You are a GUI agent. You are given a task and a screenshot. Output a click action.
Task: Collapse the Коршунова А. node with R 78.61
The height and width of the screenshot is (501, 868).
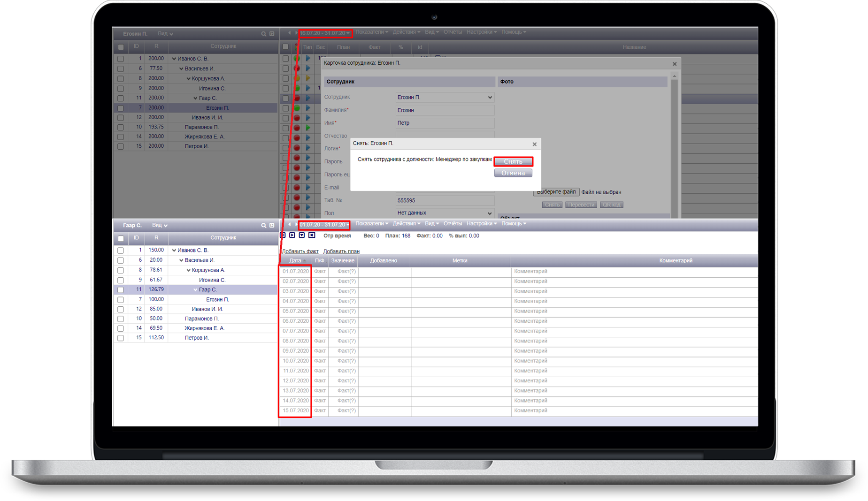(x=188, y=270)
